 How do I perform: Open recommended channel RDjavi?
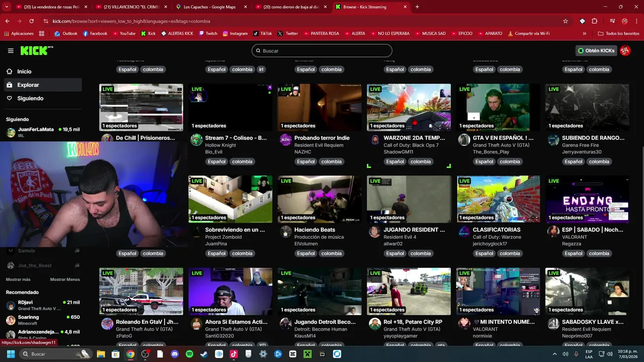(x=43, y=305)
